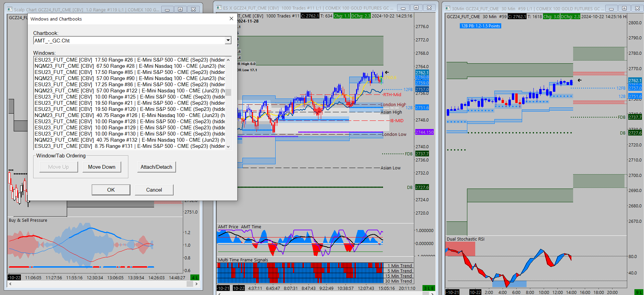
Task: Close the Windows and Chartbooks dialog
Action: 231,18
